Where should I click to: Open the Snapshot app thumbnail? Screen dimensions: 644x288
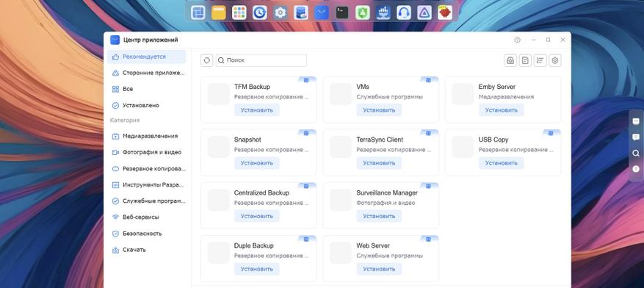point(219,147)
